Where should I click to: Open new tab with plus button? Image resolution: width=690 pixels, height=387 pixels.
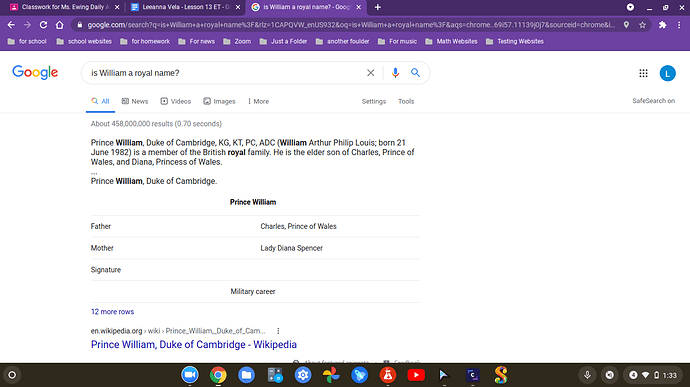pyautogui.click(x=378, y=7)
